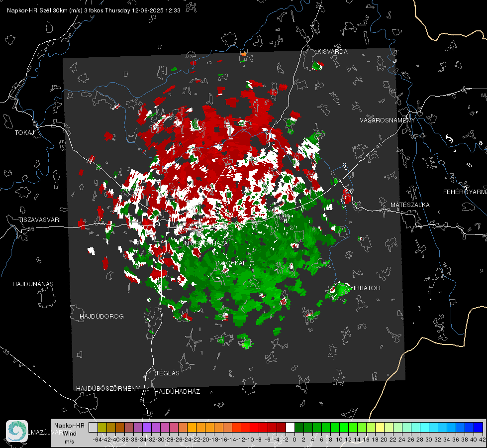Viewport: 487px width, 448px height.
Task: Click the FEHÉRGYARMAT city label
Action: click(x=465, y=192)
